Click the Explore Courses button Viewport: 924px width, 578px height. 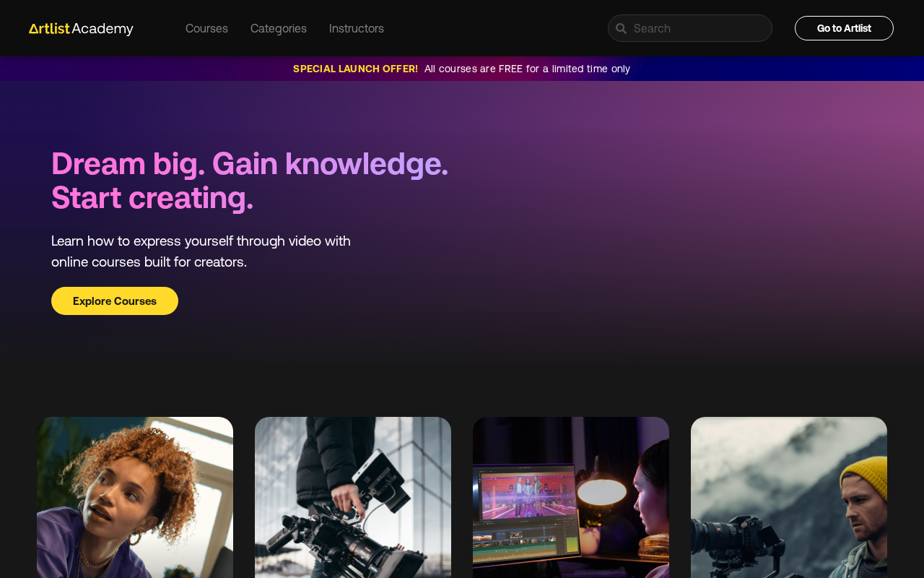click(x=115, y=301)
